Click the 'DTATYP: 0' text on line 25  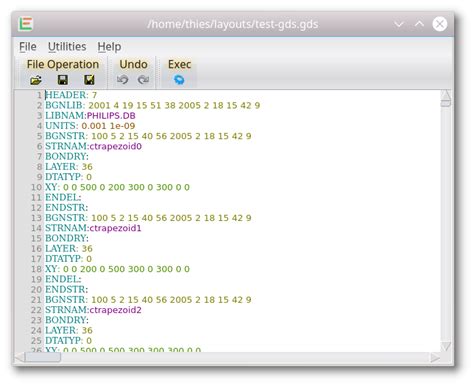coord(68,341)
